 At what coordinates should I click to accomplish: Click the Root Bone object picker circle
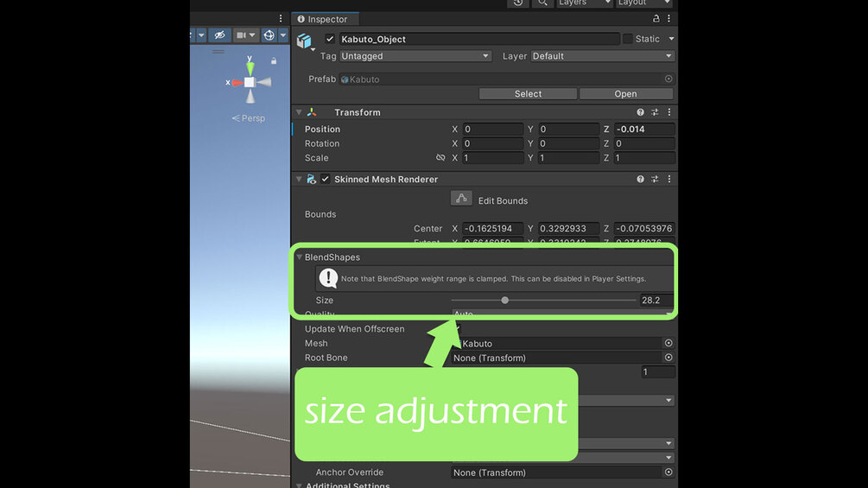668,358
